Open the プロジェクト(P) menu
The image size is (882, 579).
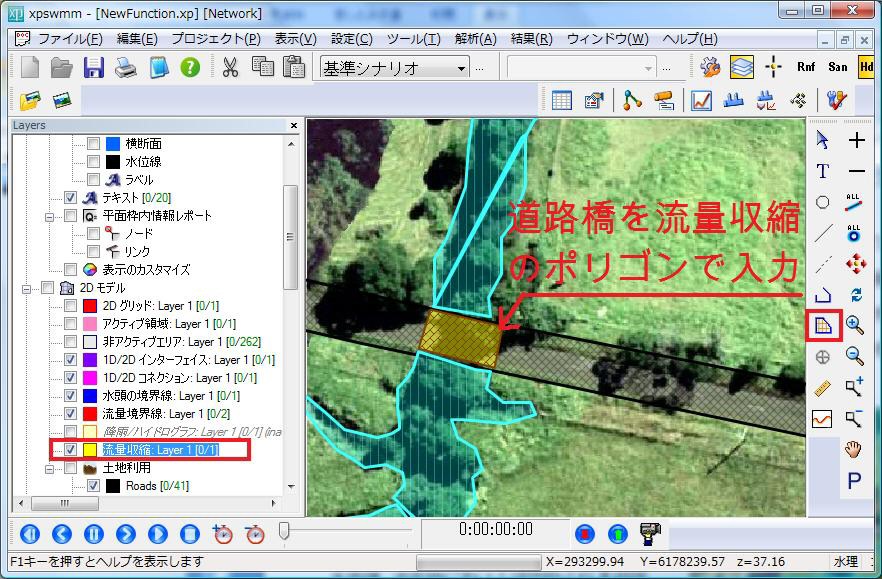216,39
